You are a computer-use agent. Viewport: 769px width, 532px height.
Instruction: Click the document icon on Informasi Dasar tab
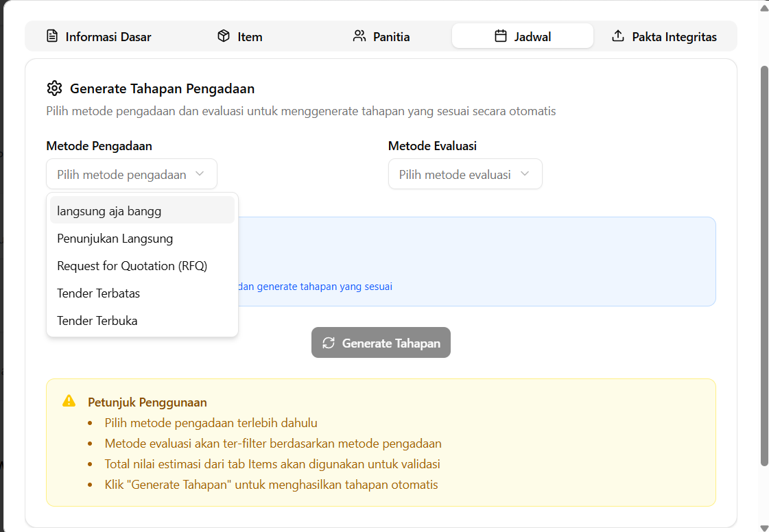tap(52, 36)
